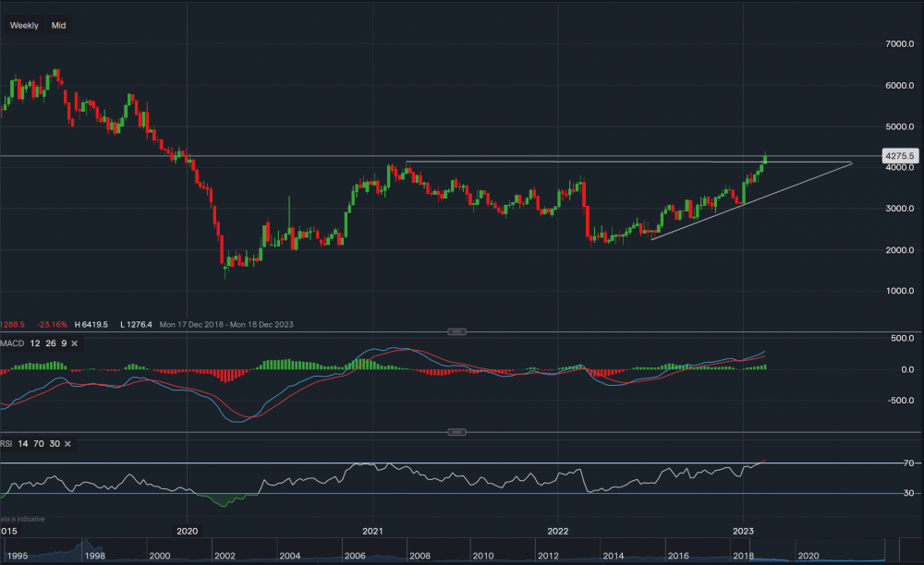Screen dimensions: 924x565
Task: Click the MACD panel grab handle
Action: [x=456, y=331]
